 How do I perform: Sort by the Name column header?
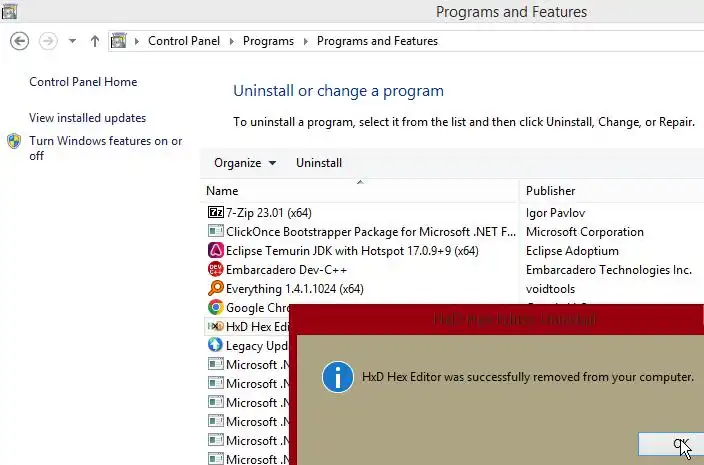pos(360,191)
